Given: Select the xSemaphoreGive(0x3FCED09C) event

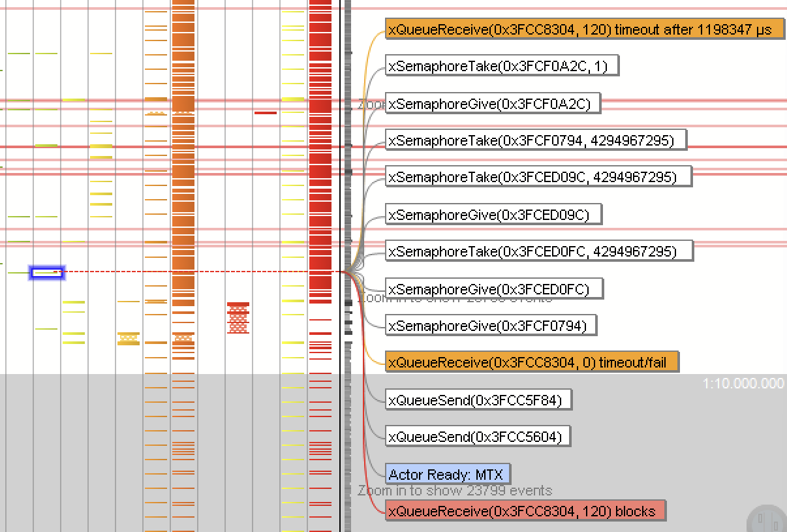Looking at the screenshot, I should (493, 214).
